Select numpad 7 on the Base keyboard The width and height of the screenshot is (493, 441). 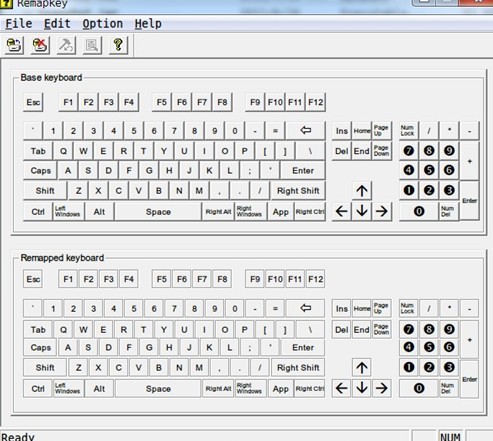tap(409, 151)
